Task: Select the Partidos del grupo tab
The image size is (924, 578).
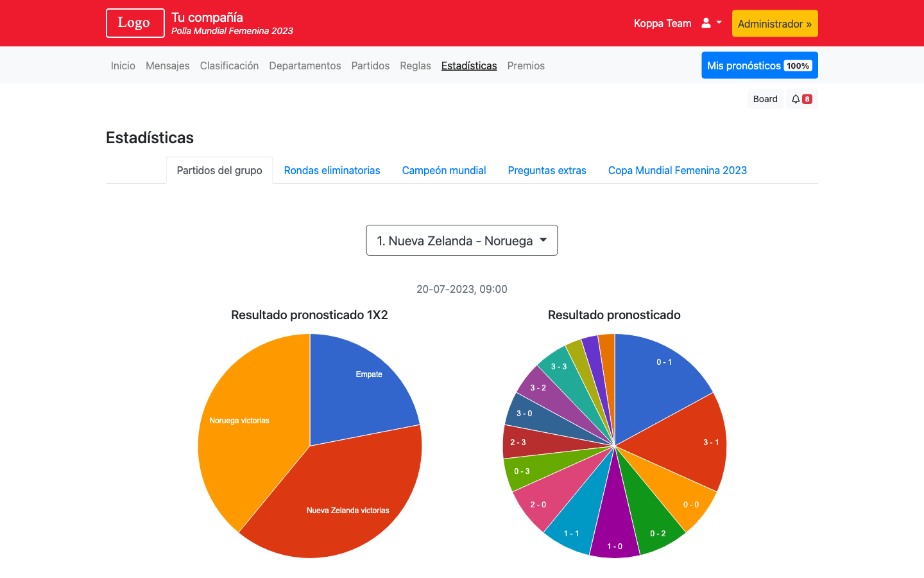Action: [219, 170]
